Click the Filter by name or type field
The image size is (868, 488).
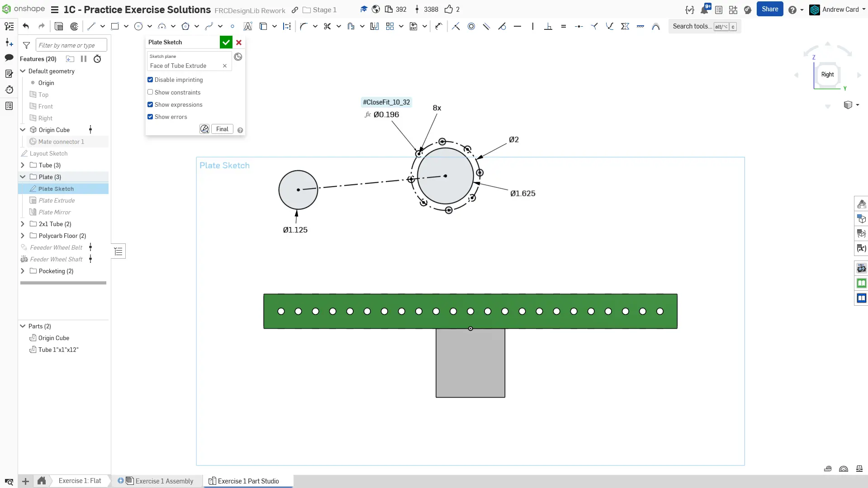[x=71, y=45]
